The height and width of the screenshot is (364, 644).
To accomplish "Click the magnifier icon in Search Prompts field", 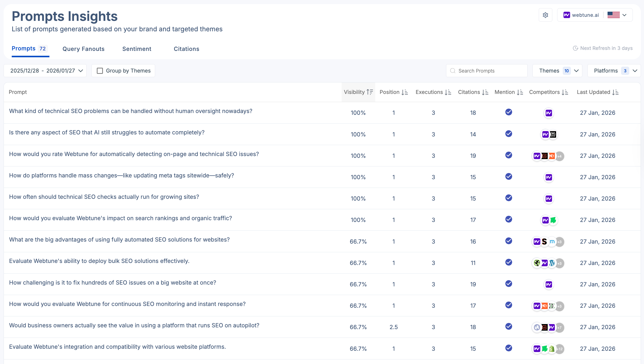I will tap(453, 71).
